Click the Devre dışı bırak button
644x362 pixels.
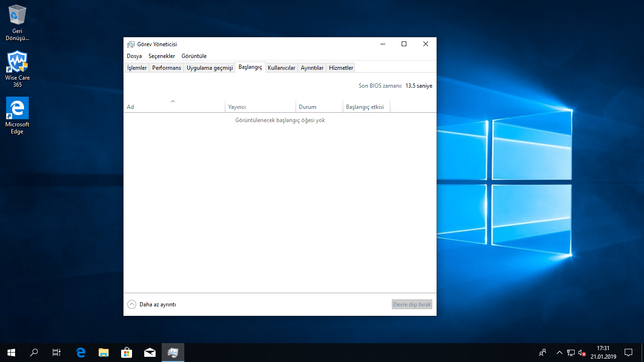click(412, 304)
